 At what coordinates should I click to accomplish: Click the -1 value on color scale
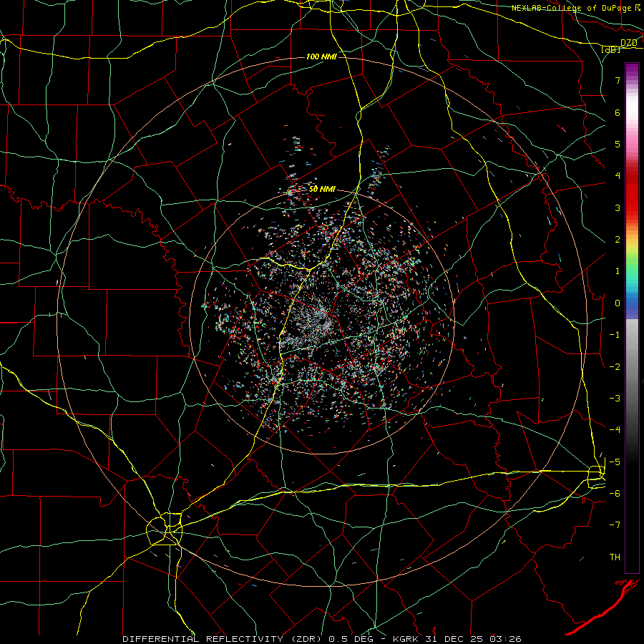pyautogui.click(x=615, y=335)
